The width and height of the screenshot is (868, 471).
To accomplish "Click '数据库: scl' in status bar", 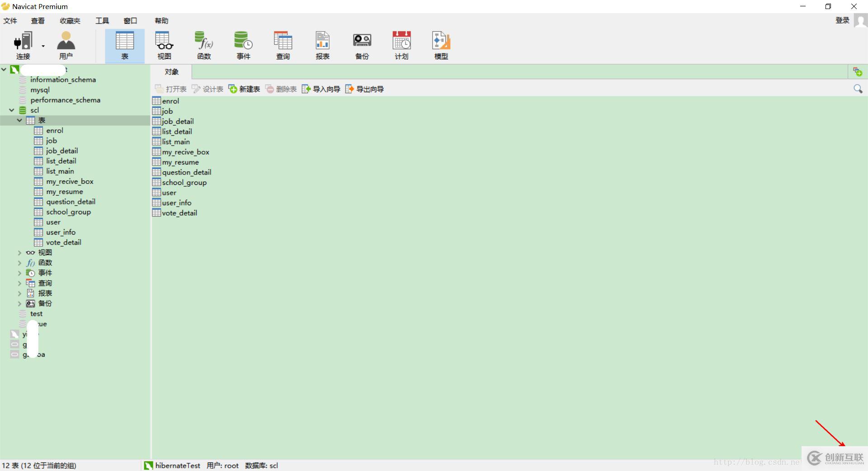I will [x=261, y=466].
